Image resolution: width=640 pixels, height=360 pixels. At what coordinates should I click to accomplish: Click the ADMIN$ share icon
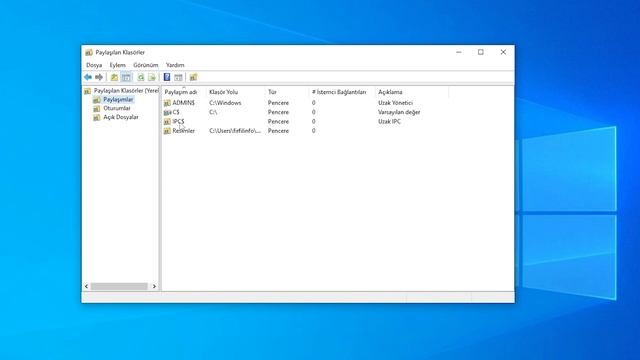167,103
